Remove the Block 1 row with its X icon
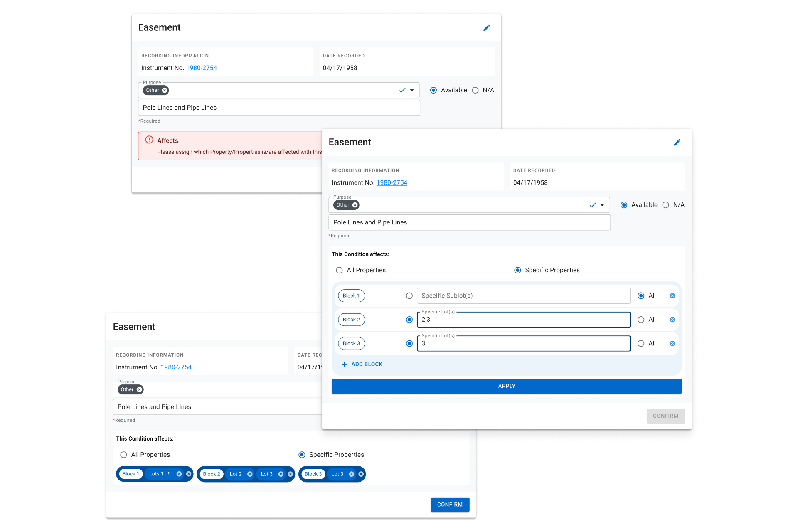798x532 pixels. coord(672,296)
